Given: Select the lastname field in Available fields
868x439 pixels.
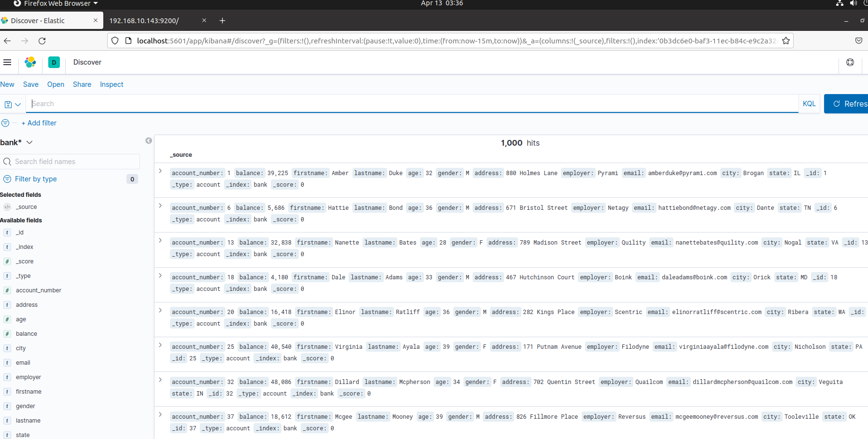Looking at the screenshot, I should click(x=28, y=421).
